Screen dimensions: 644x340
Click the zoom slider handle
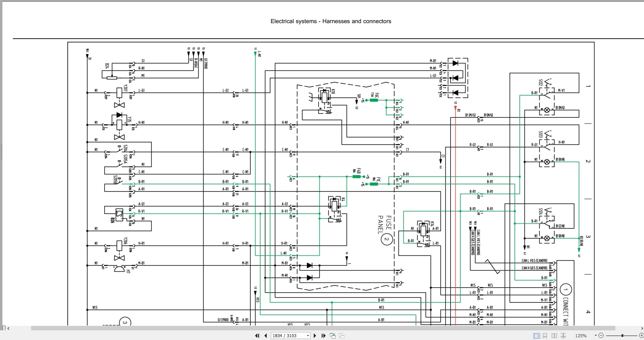[622, 336]
